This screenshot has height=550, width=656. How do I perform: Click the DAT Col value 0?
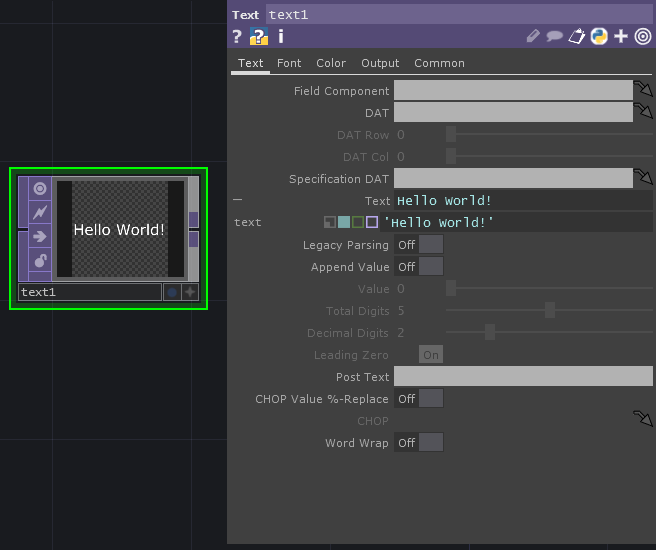(x=401, y=157)
